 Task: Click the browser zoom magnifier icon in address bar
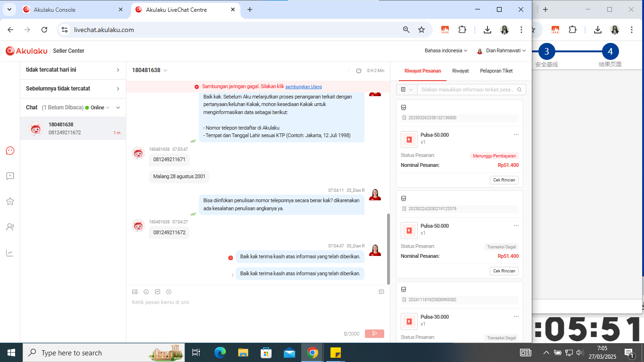pos(406,30)
